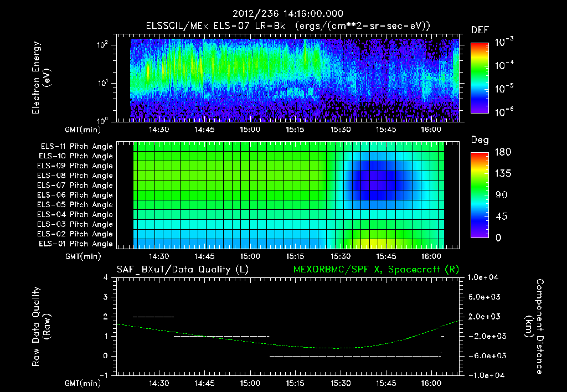Click the white data quality segment at level 1
Screen dimensions: 567x392
221,337
